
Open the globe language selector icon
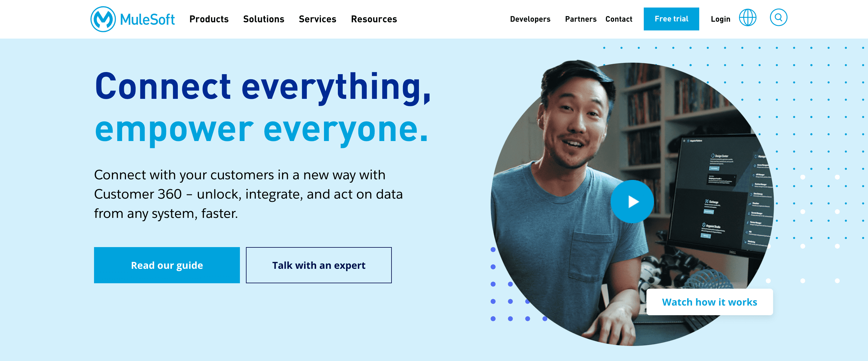click(748, 17)
